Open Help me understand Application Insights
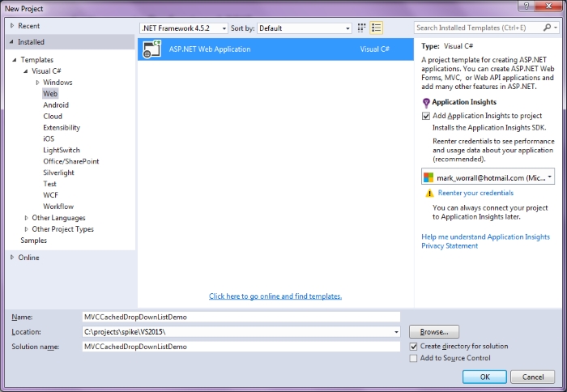The image size is (567, 392). 486,236
